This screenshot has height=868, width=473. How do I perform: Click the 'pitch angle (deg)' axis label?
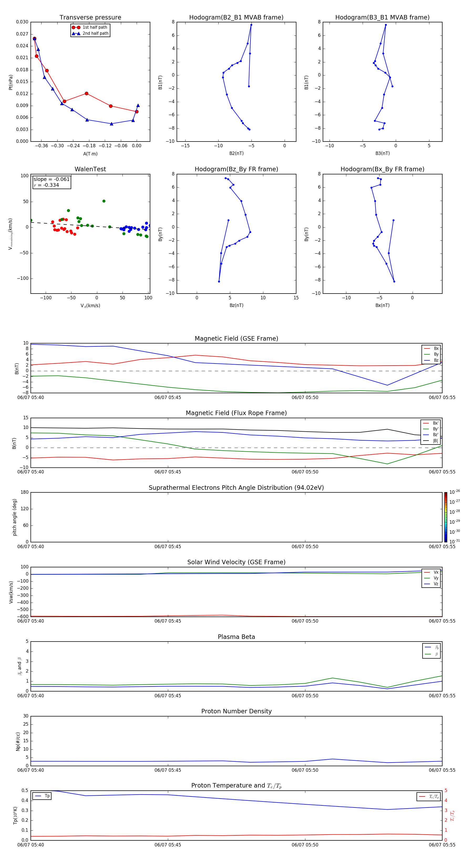tap(14, 517)
